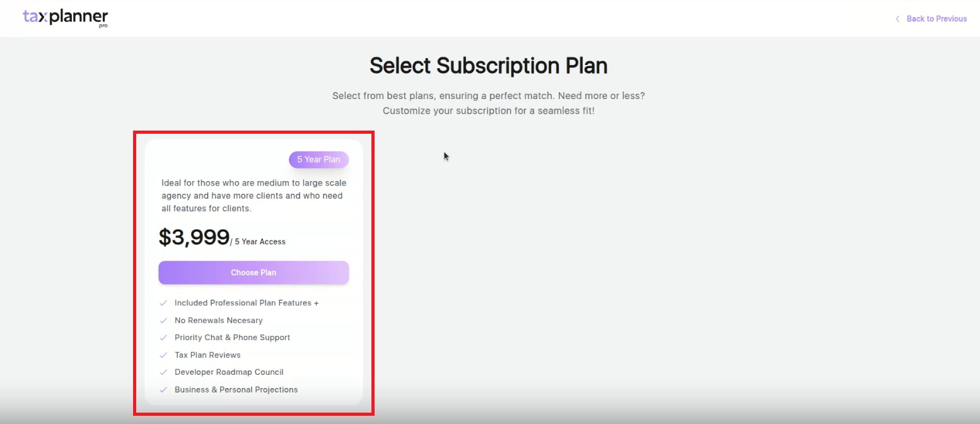Viewport: 980px width, 424px height.
Task: Go back via Back to Previous link
Action: click(x=936, y=19)
